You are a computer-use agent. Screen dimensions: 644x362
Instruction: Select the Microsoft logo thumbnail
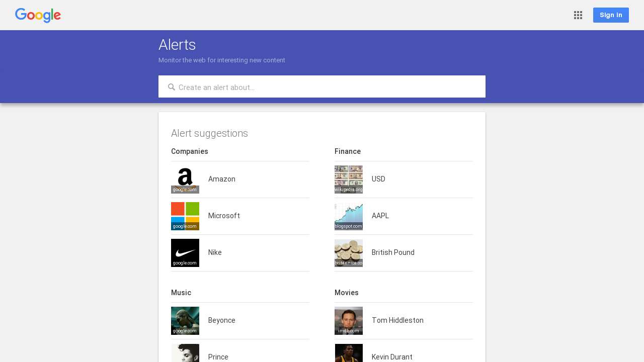[185, 216]
